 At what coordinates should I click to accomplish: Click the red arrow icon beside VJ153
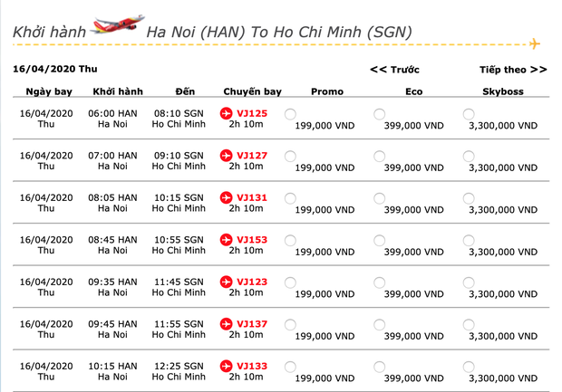227,240
